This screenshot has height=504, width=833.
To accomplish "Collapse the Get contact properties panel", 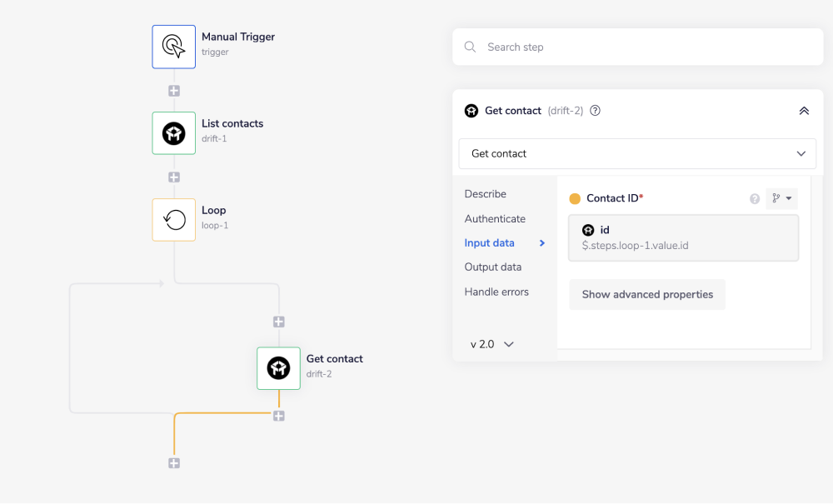I will [804, 111].
